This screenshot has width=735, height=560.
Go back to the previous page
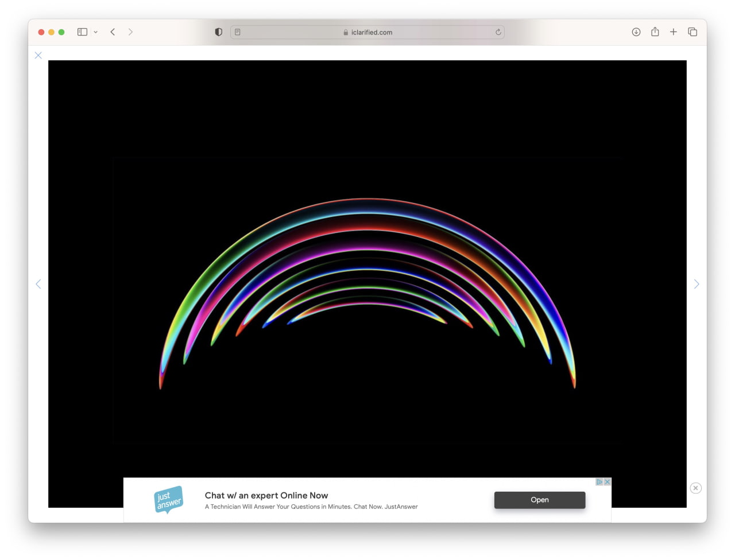(x=113, y=32)
